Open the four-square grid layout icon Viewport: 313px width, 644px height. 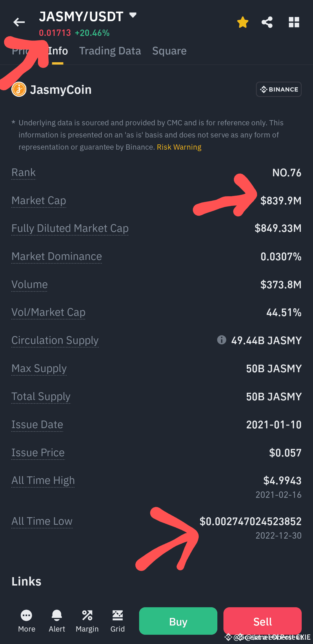[294, 22]
